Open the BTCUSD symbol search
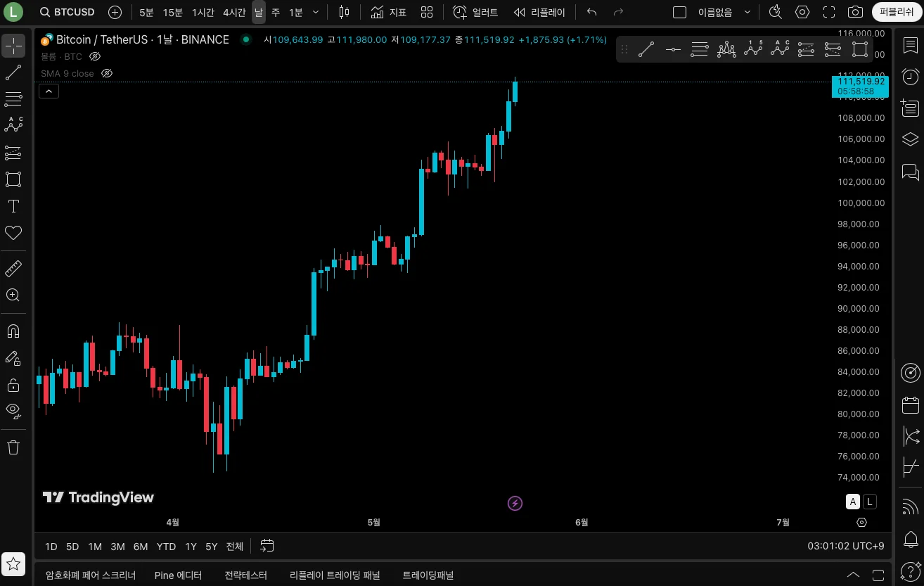This screenshot has width=924, height=586. coord(68,12)
